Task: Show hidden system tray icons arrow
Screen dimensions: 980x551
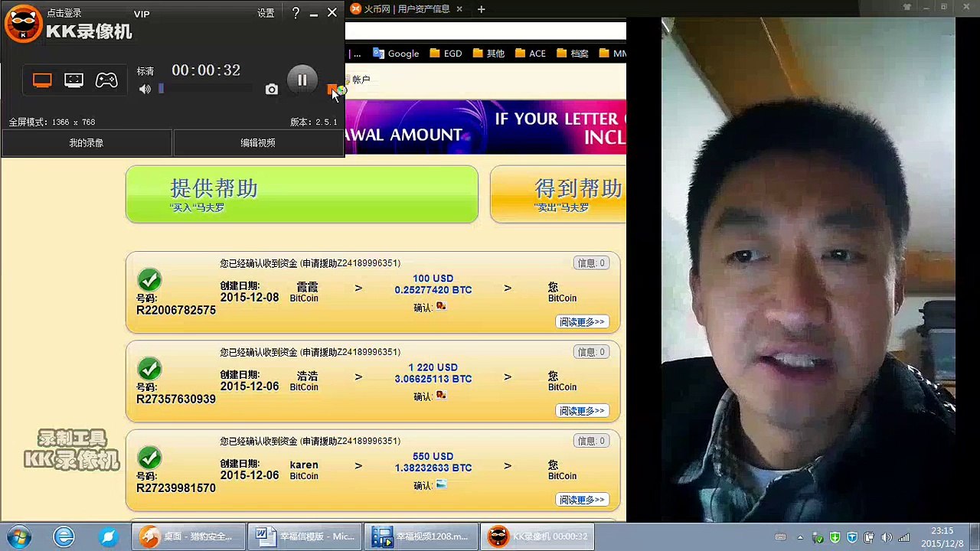Action: tap(801, 537)
